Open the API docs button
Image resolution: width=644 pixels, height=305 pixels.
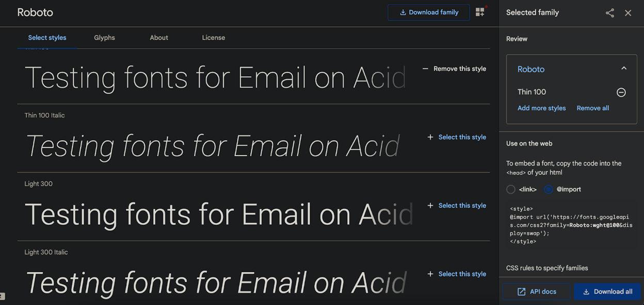click(536, 292)
